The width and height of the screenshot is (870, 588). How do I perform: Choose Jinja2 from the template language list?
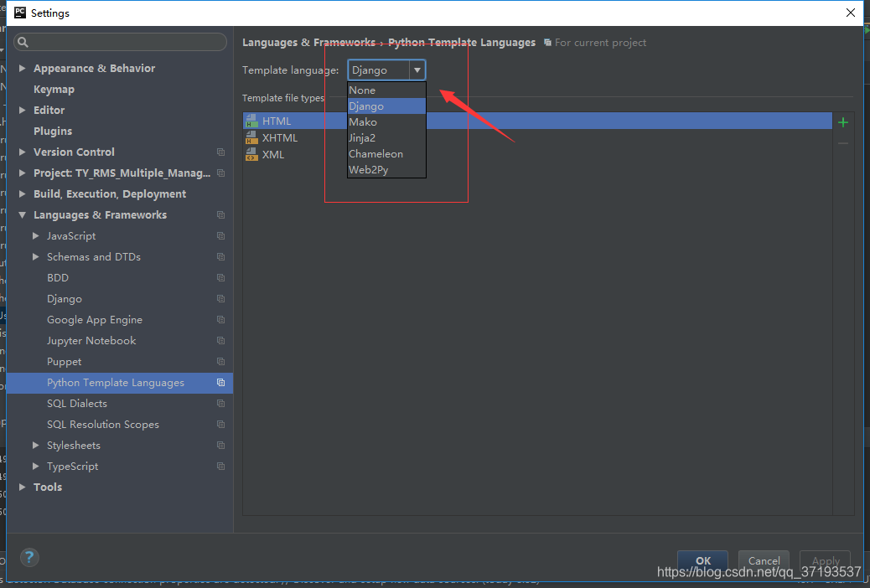pyautogui.click(x=386, y=137)
